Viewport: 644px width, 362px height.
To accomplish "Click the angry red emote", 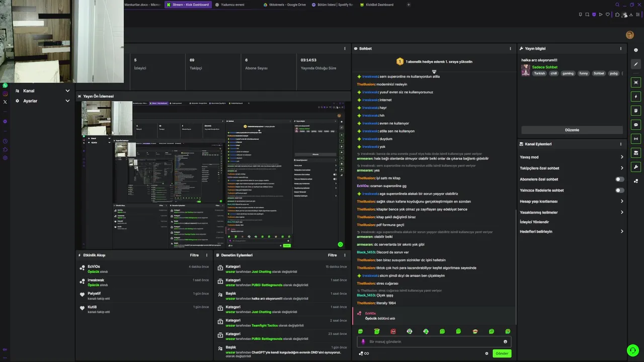I will (x=393, y=331).
